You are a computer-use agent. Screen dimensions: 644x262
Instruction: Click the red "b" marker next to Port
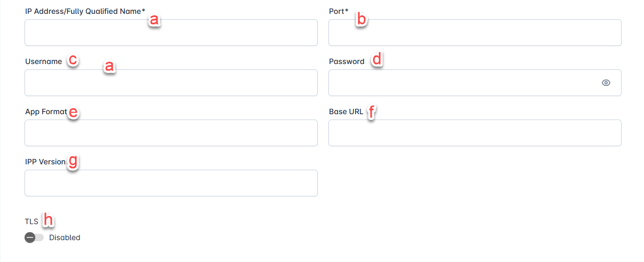362,20
